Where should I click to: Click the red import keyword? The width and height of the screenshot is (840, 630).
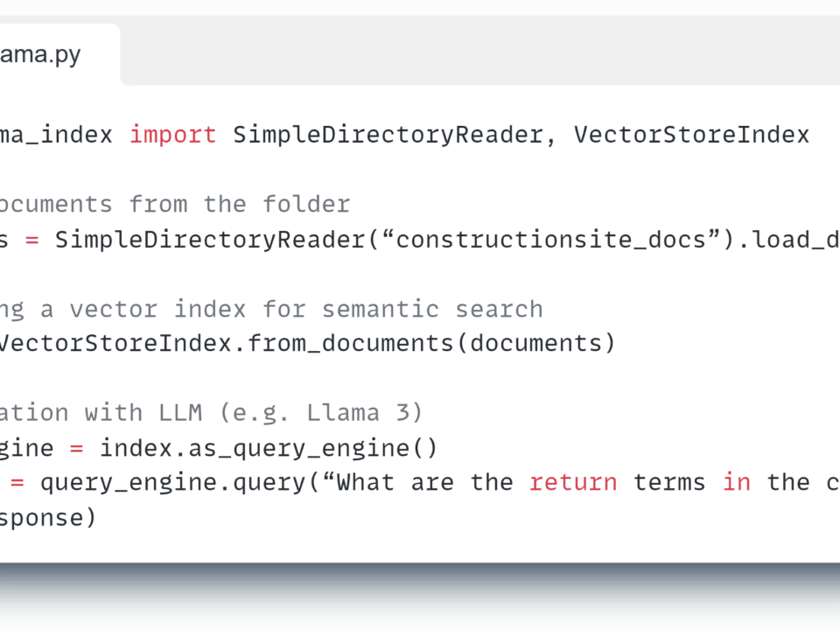(x=172, y=135)
